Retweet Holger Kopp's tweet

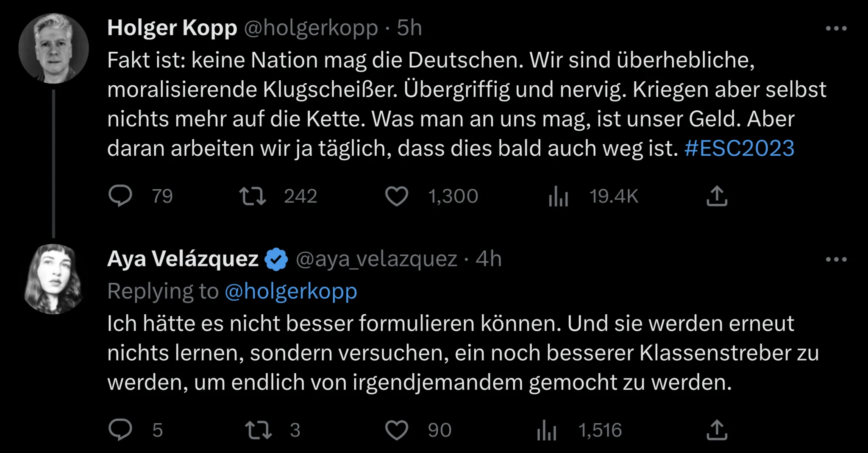pyautogui.click(x=253, y=196)
